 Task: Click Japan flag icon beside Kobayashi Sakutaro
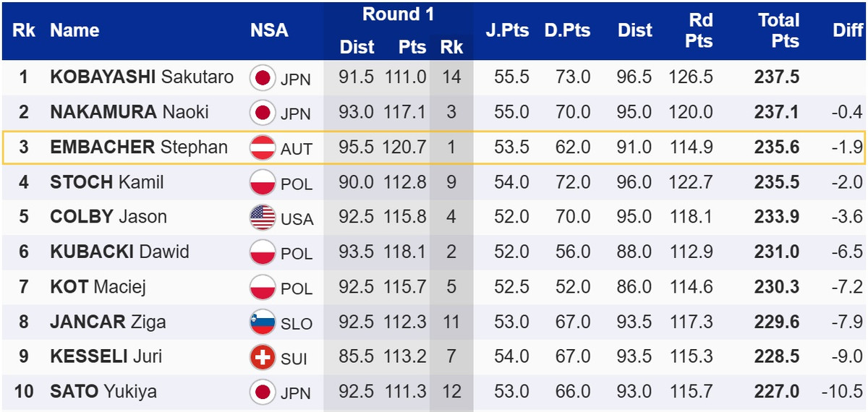pos(261,78)
